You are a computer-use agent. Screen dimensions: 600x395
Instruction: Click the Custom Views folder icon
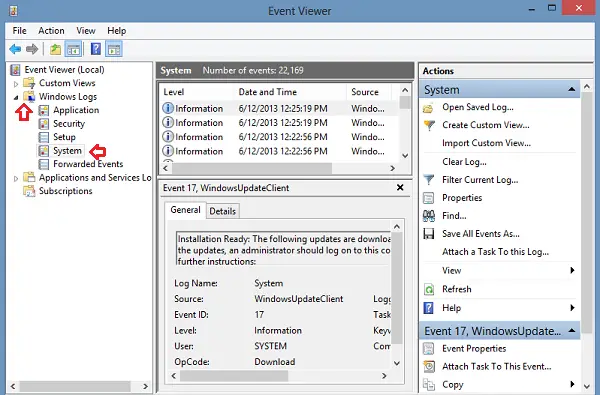tap(29, 83)
